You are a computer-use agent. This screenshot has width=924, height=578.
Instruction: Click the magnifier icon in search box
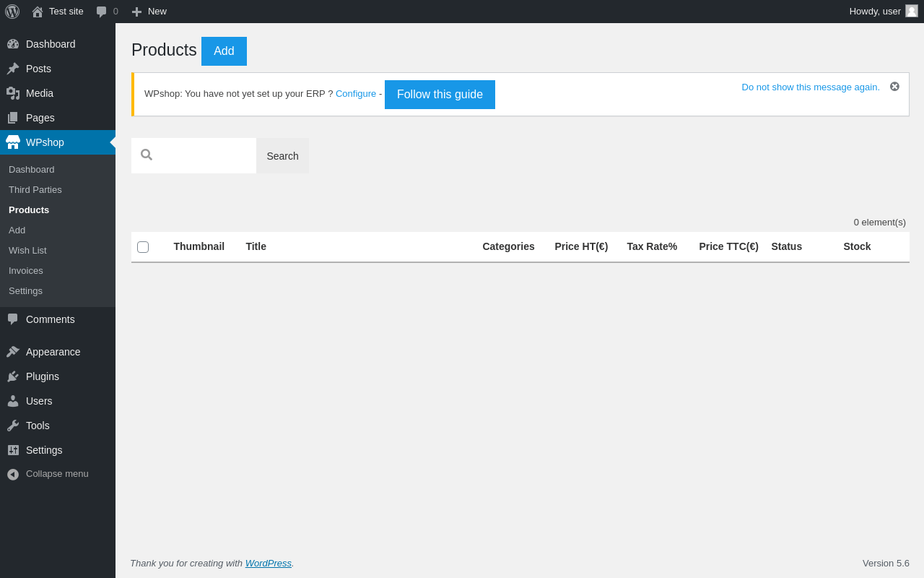[x=147, y=155]
